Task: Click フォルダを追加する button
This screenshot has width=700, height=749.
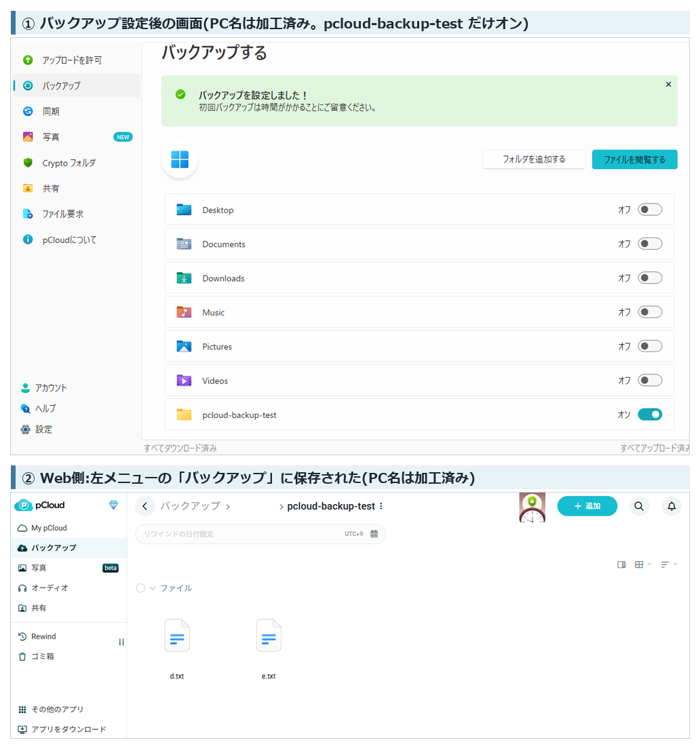Action: pyautogui.click(x=534, y=159)
